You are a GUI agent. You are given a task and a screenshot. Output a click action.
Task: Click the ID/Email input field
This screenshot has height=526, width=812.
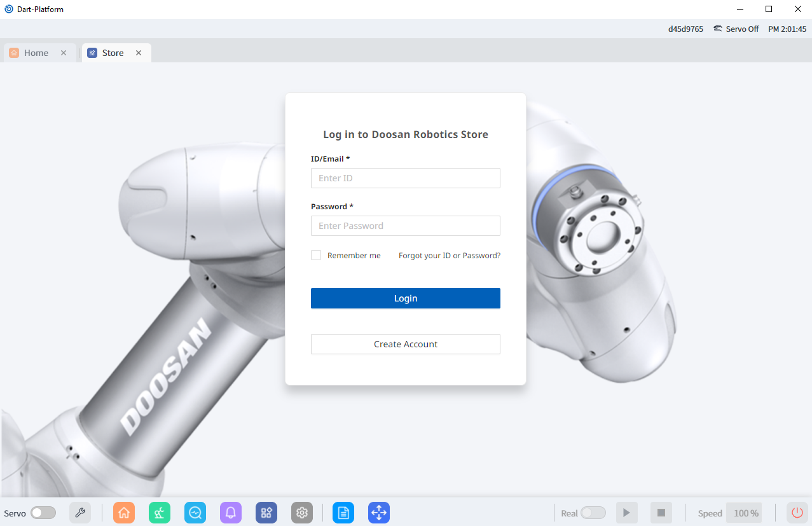(x=406, y=178)
